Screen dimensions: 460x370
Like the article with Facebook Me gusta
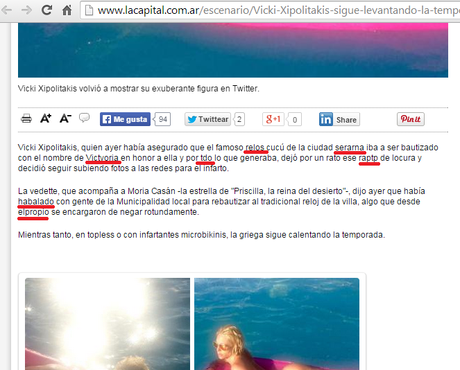tap(125, 119)
